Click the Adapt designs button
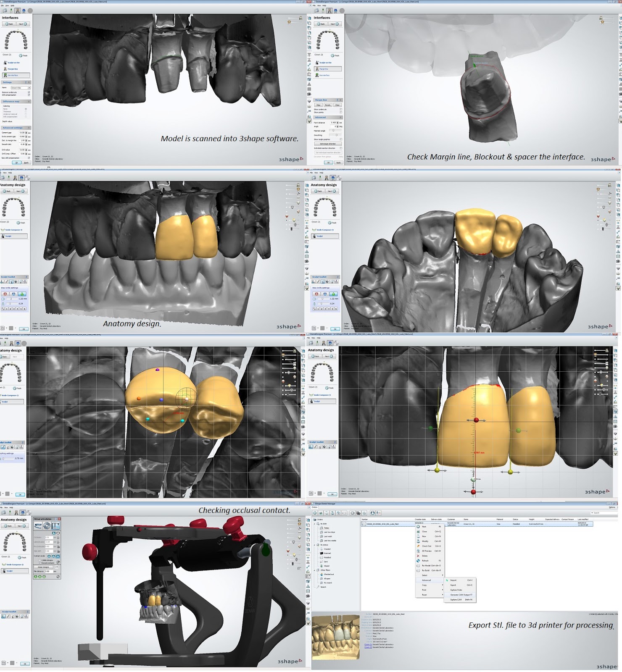 click(x=43, y=567)
